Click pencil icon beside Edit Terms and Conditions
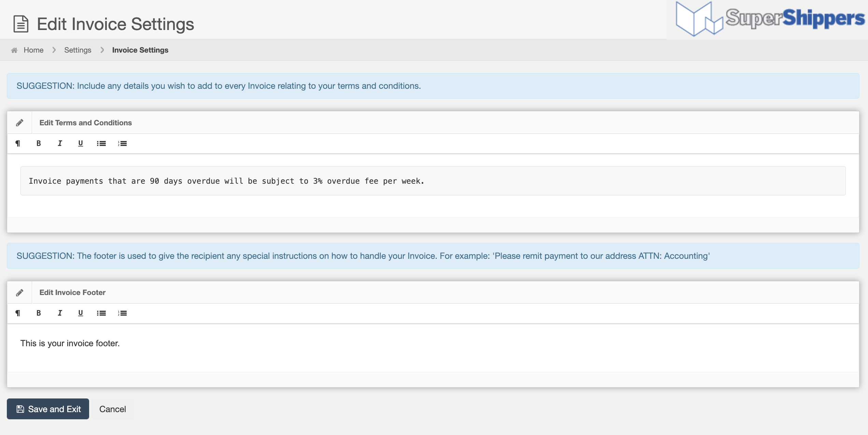Viewport: 868px width, 435px height. tap(20, 123)
